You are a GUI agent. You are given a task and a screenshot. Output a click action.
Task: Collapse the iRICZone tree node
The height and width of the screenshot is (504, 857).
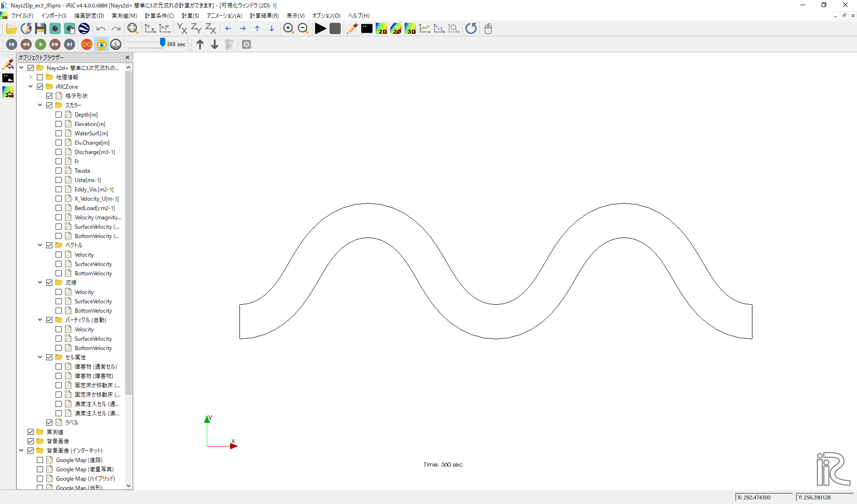coord(30,86)
